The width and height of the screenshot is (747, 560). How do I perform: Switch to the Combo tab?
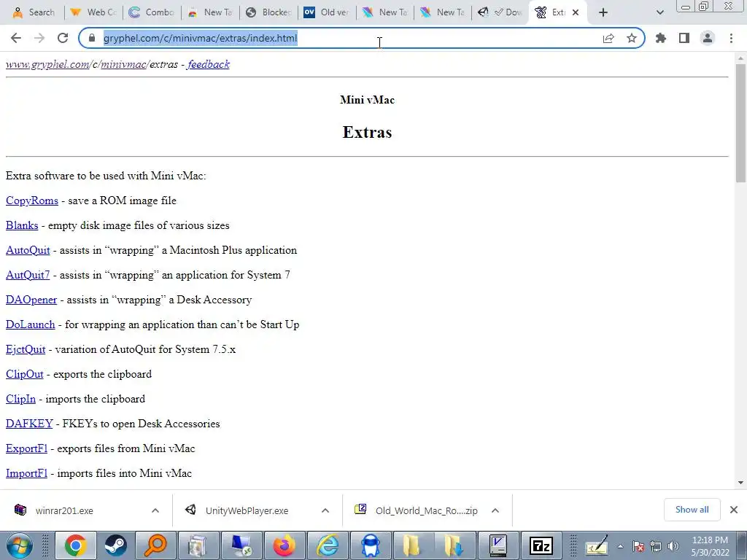(152, 12)
